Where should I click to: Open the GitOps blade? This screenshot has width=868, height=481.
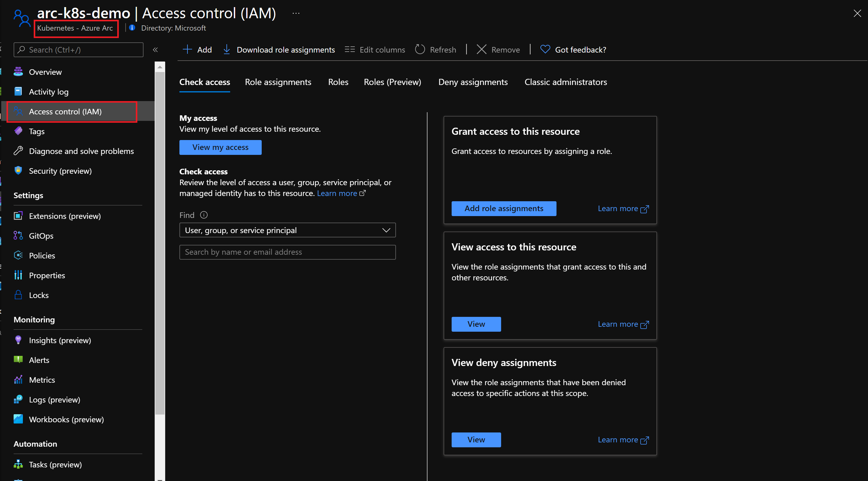coord(41,236)
